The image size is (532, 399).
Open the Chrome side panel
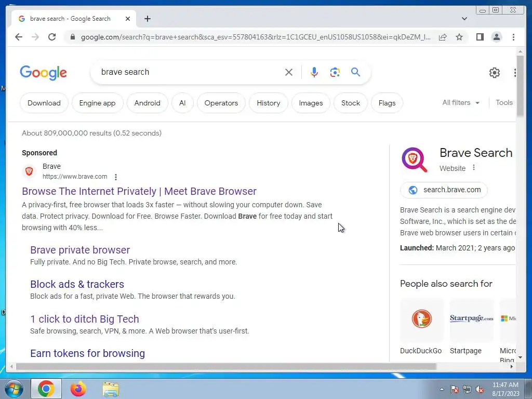pos(480,37)
